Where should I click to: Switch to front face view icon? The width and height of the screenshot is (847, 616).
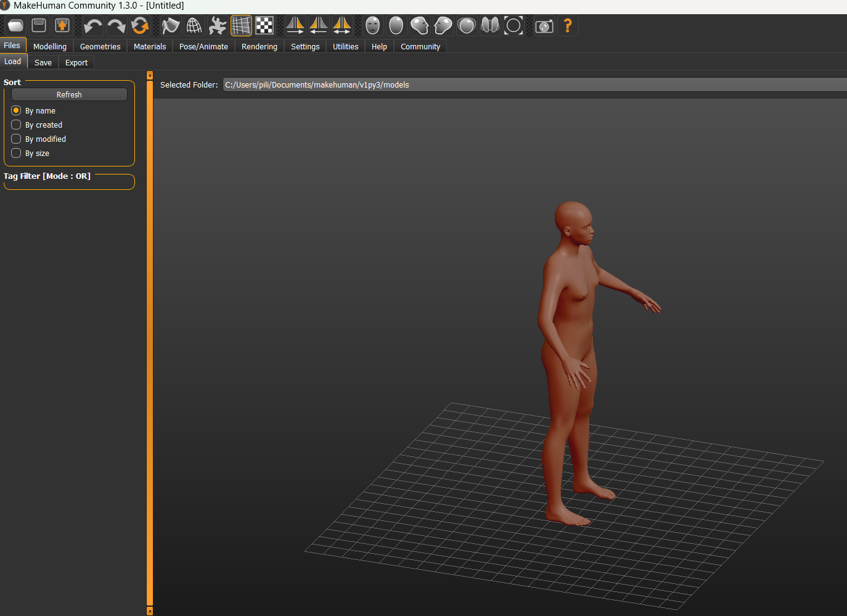[373, 26]
